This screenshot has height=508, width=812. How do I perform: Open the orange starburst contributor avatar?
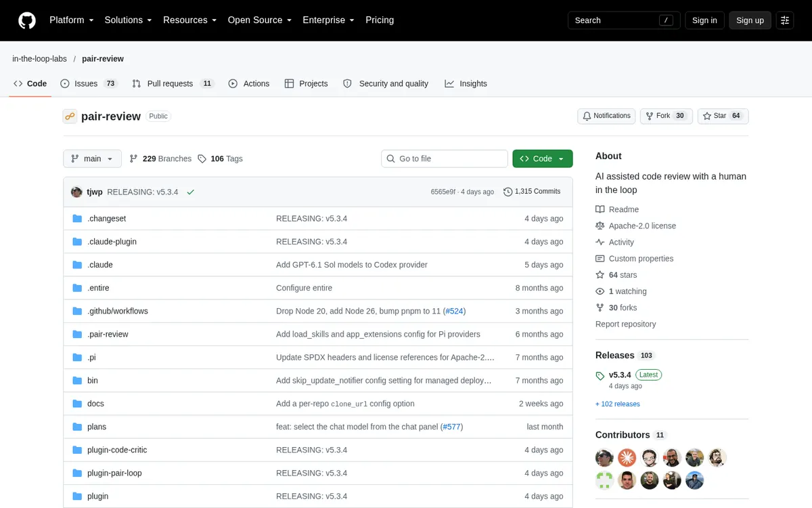627,458
